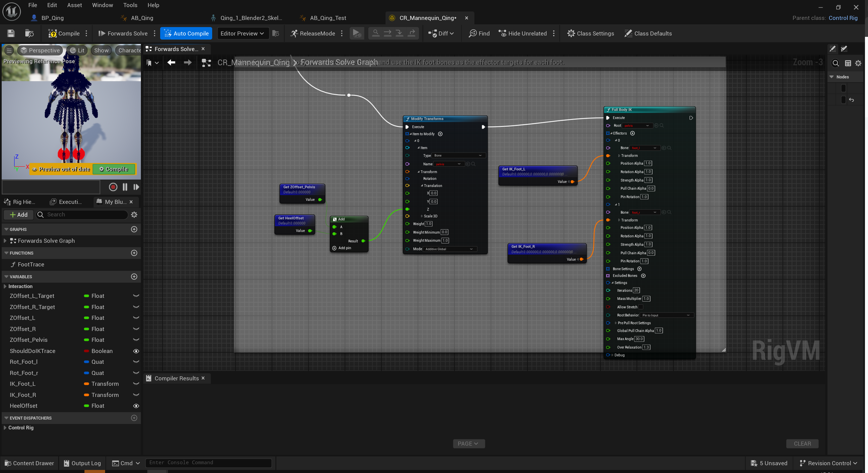Check the Allow Stretch checkbox
This screenshot has height=473, width=868.
(640, 307)
